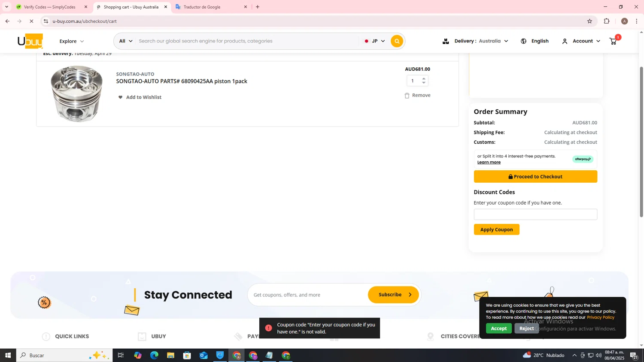Click the coupon code input field
Screen dimensions: 644x362
[x=535, y=214]
